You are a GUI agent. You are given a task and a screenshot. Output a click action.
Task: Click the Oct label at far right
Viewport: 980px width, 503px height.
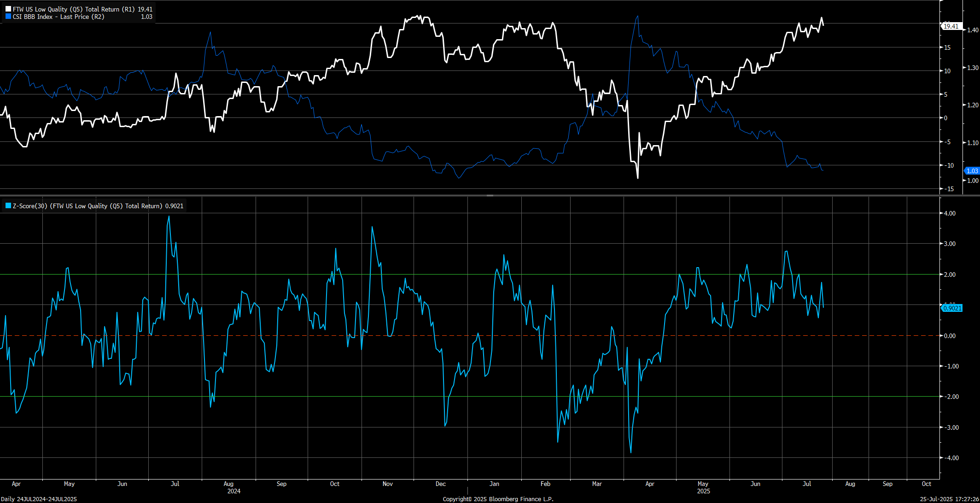[926, 484]
